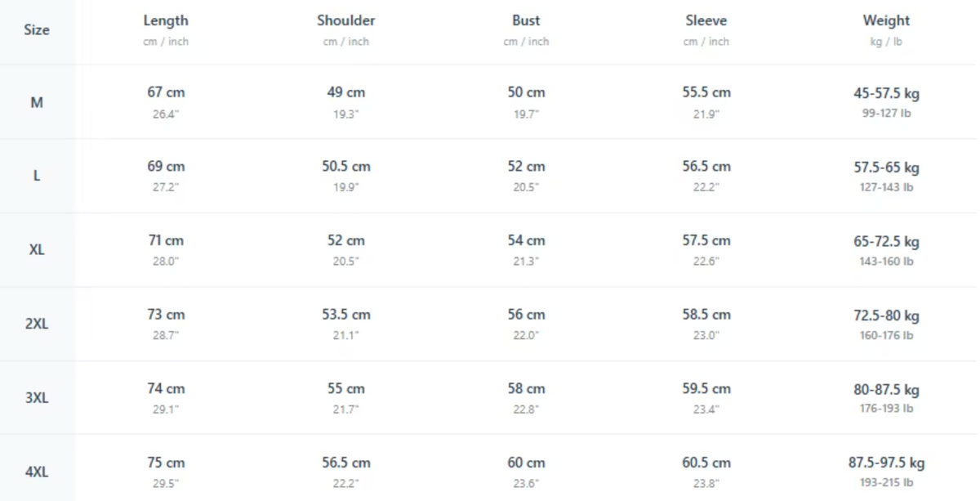Viewport: 980px width, 501px height.
Task: Choose the M size row label
Action: point(37,103)
